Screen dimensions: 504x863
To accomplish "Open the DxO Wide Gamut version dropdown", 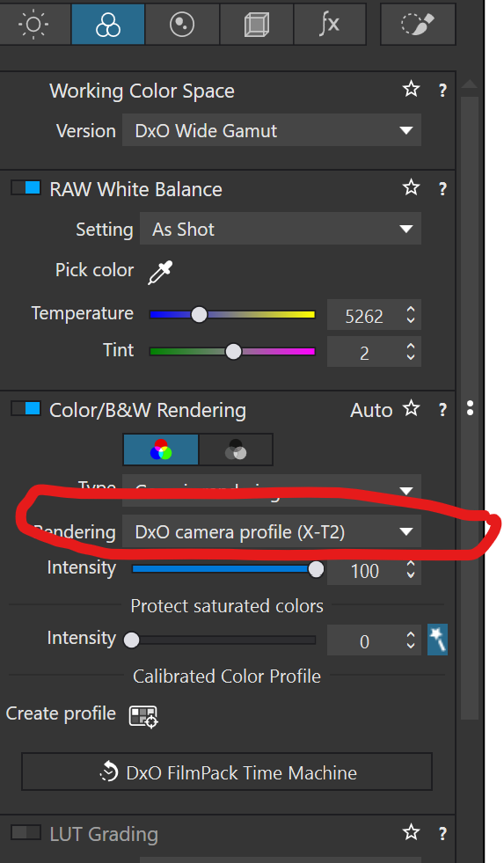I will [272, 130].
